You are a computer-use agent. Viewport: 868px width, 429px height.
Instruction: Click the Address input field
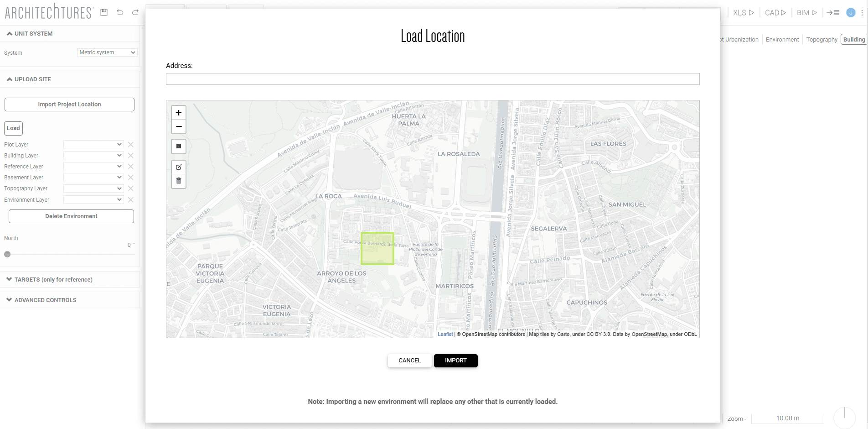pos(432,78)
